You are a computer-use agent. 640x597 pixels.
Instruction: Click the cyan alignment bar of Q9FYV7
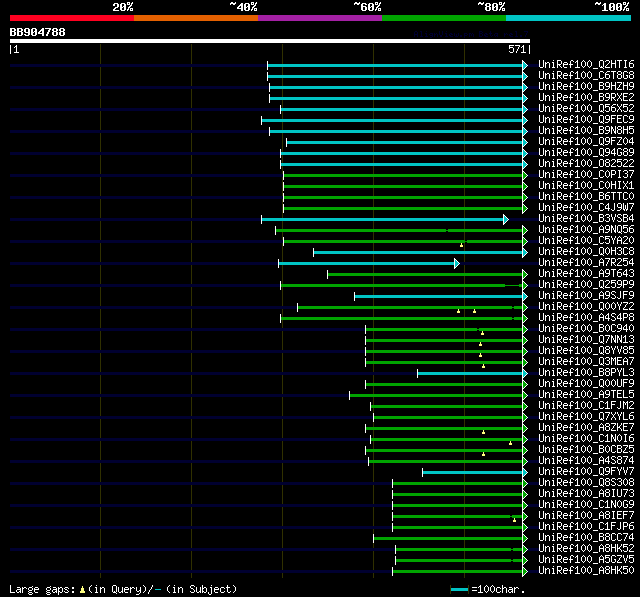click(472, 473)
